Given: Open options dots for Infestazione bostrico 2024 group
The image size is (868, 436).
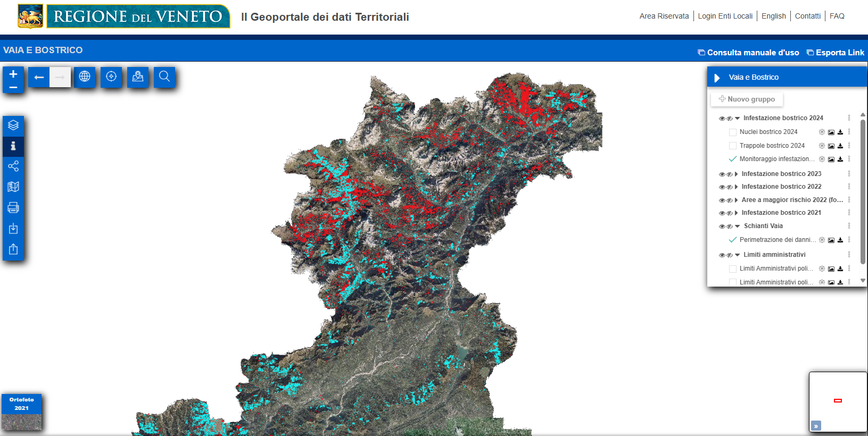Looking at the screenshot, I should pyautogui.click(x=849, y=118).
